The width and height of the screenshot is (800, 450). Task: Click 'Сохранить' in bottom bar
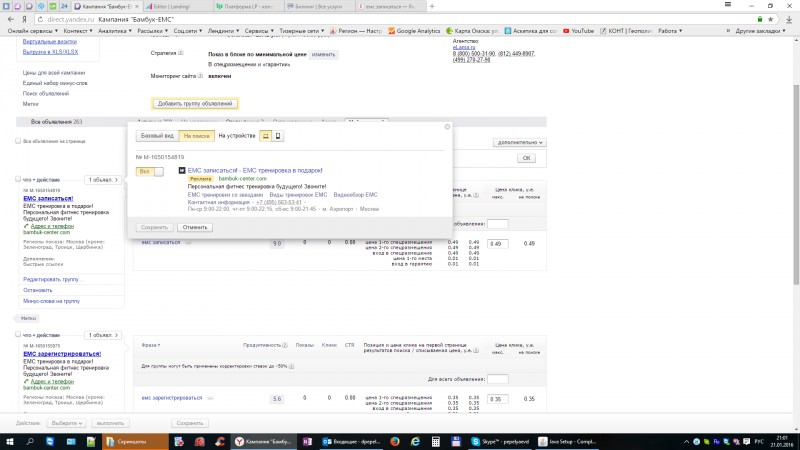(x=190, y=423)
